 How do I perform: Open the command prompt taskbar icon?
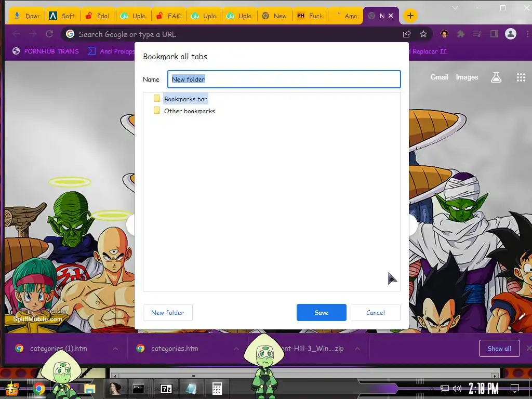tap(138, 389)
